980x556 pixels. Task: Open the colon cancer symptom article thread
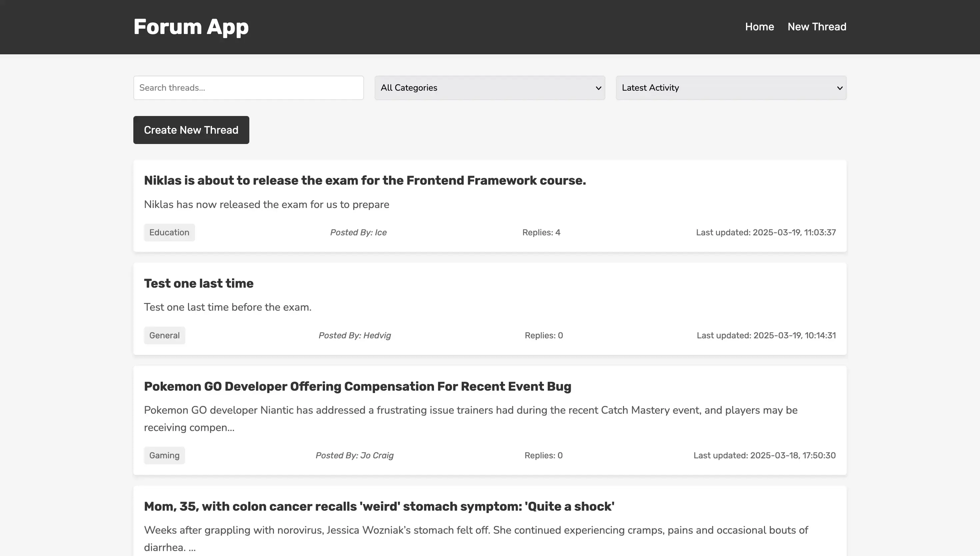(378, 506)
